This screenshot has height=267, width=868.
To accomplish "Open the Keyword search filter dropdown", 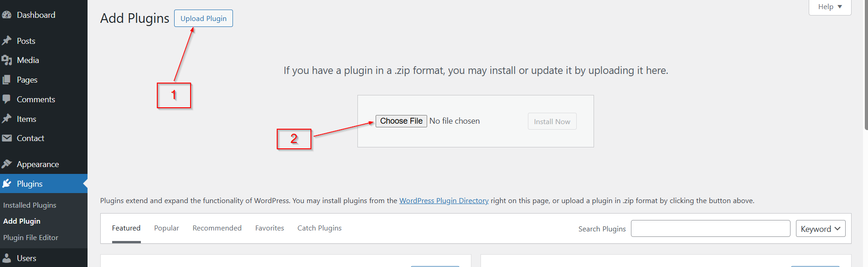I will [820, 228].
